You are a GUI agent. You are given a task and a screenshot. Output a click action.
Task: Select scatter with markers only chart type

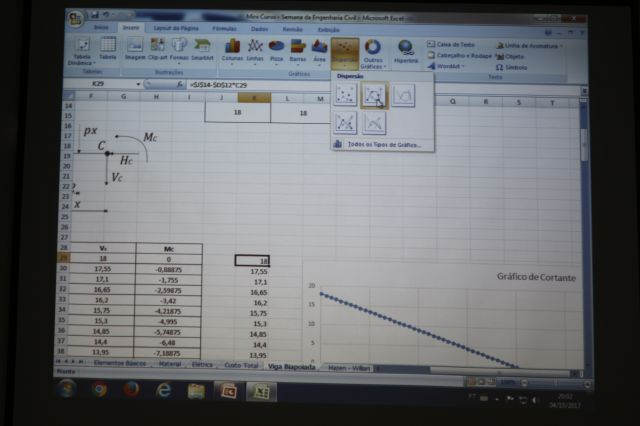pyautogui.click(x=346, y=95)
